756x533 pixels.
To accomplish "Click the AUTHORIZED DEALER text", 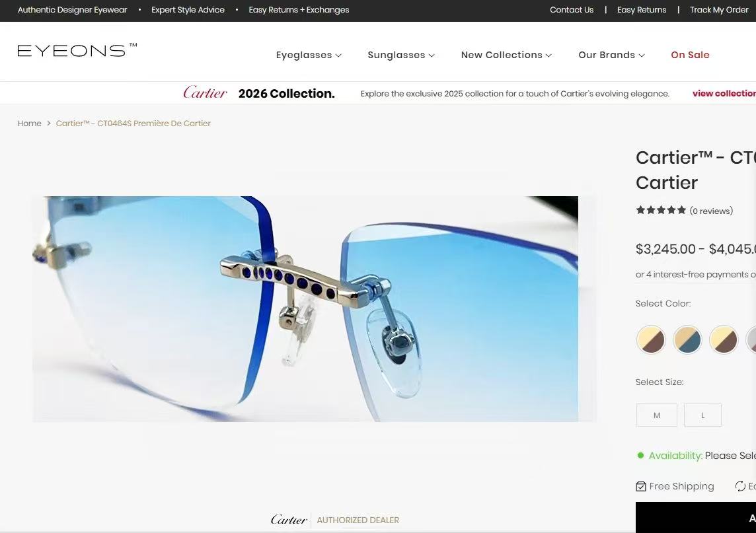I will click(x=358, y=520).
